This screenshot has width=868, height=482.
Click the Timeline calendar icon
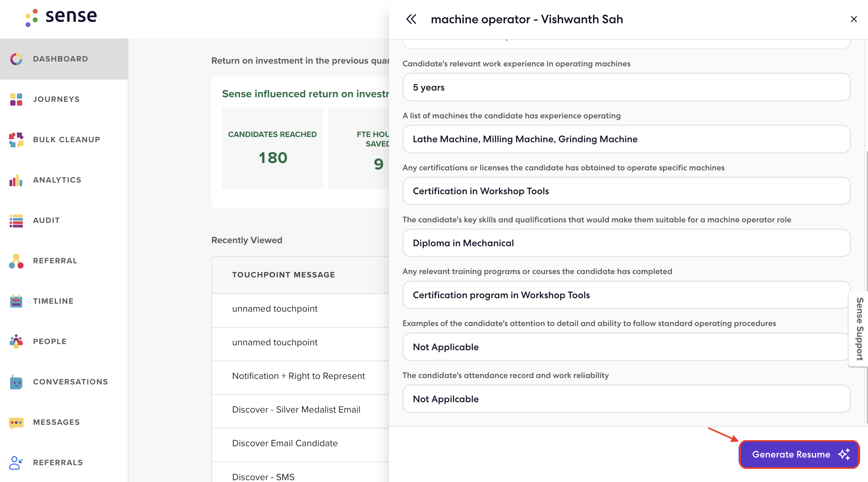click(x=16, y=301)
